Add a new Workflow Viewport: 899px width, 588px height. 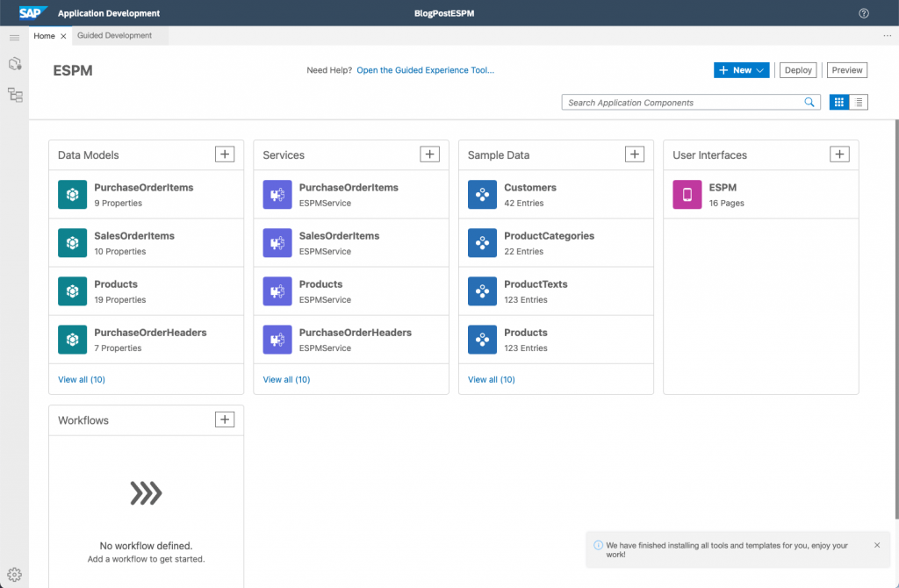pos(225,419)
